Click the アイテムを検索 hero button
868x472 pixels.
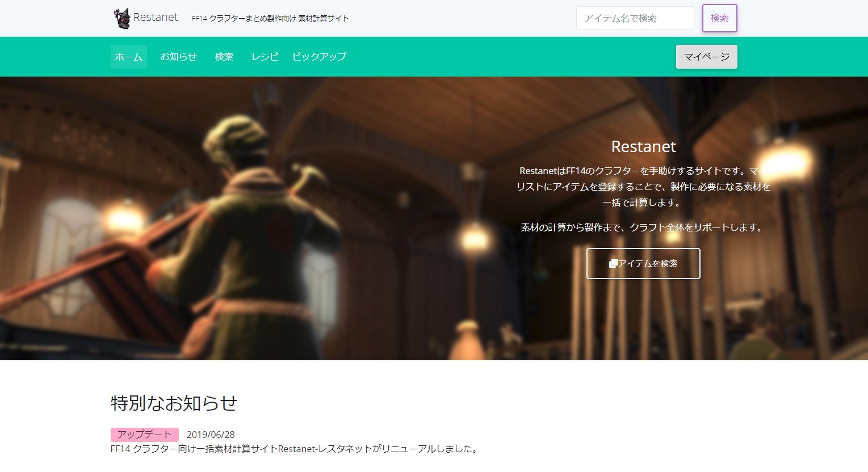[643, 263]
